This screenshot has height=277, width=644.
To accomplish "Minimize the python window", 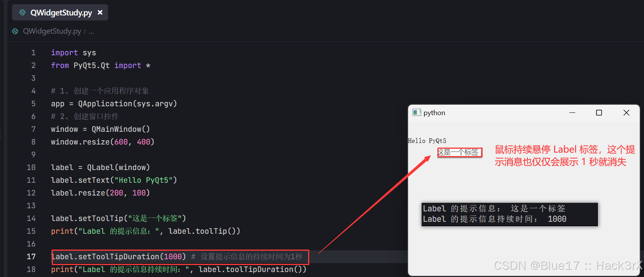I will 572,112.
